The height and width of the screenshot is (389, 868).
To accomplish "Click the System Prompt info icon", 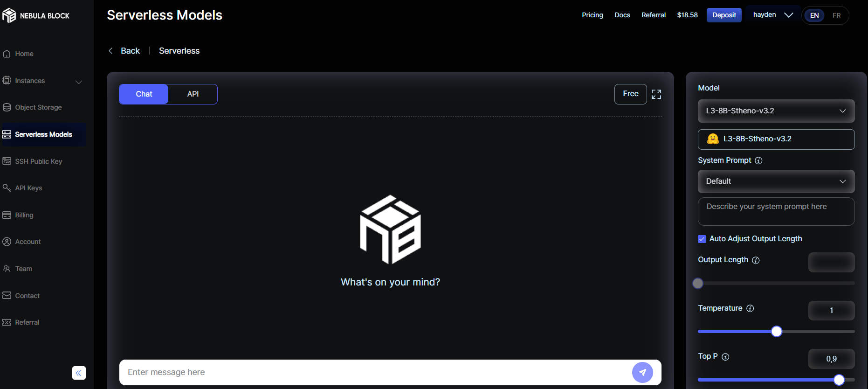I will 758,160.
